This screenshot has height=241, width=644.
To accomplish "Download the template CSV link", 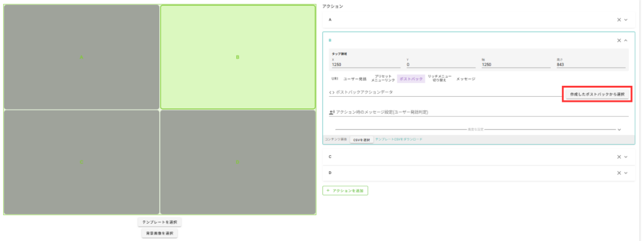I will [399, 140].
